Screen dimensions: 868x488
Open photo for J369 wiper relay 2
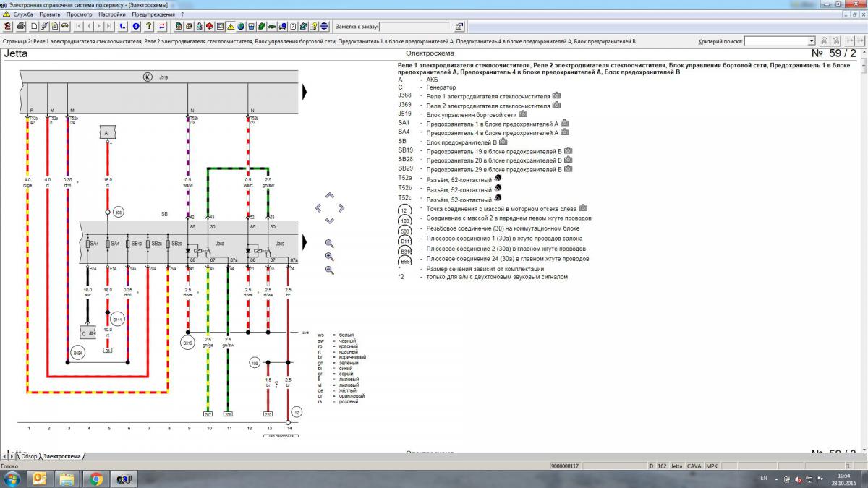pyautogui.click(x=556, y=105)
